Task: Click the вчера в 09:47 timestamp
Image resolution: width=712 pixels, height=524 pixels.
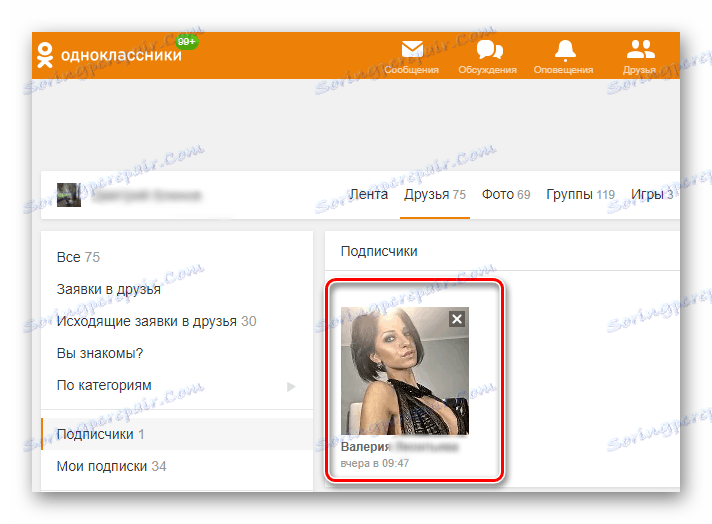Action: pos(375,463)
